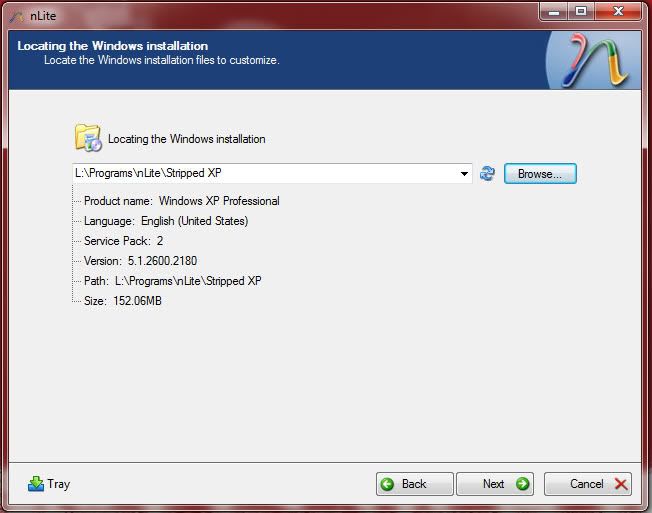This screenshot has height=513, width=652.
Task: Select the Path: L:\Programs\nLite\Stripped XP row
Action: [x=173, y=281]
